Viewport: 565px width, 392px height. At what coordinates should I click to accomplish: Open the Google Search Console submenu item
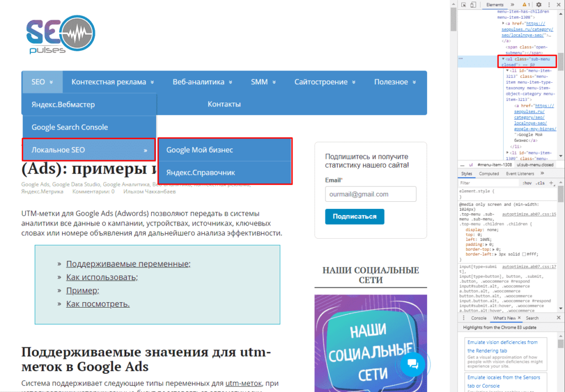coord(89,127)
